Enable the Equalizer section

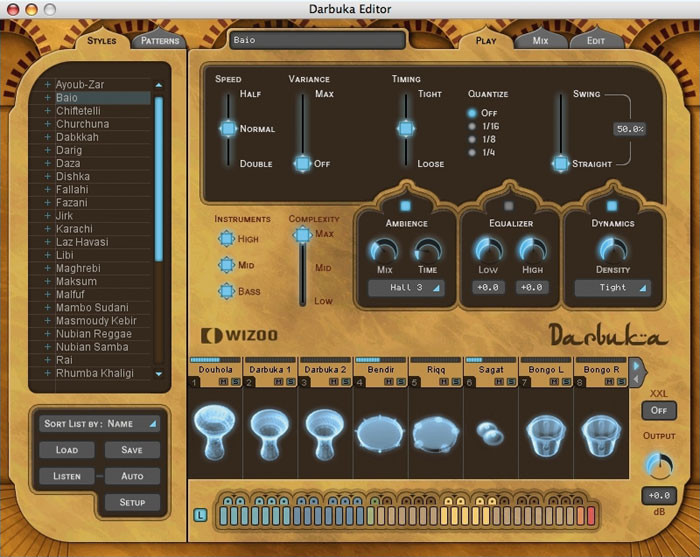[508, 206]
